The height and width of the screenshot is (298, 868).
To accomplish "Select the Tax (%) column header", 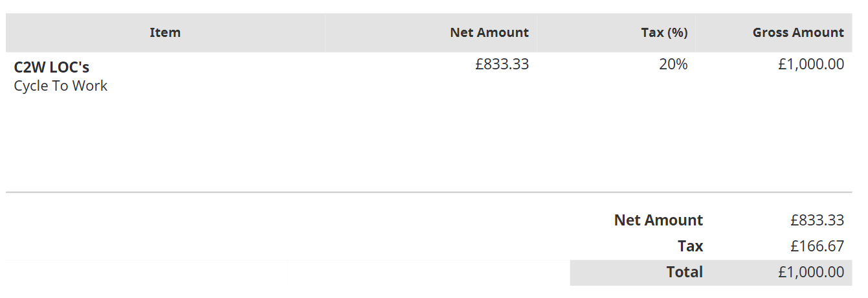I will coord(664,32).
